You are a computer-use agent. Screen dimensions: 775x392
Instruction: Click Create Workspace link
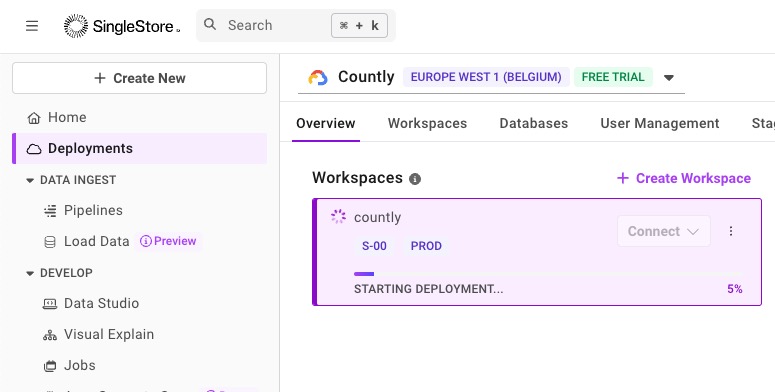coord(684,178)
